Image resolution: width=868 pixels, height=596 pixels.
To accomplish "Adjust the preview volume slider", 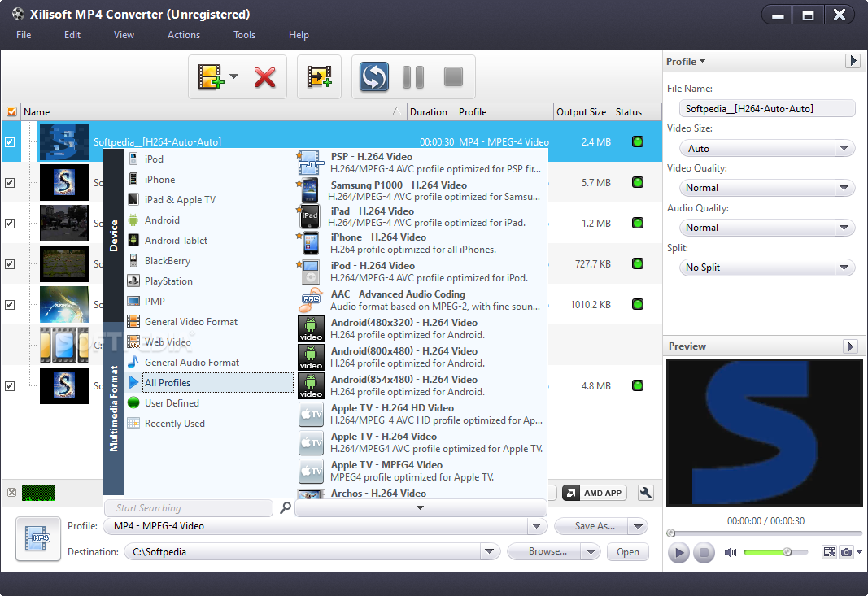I will tap(775, 552).
